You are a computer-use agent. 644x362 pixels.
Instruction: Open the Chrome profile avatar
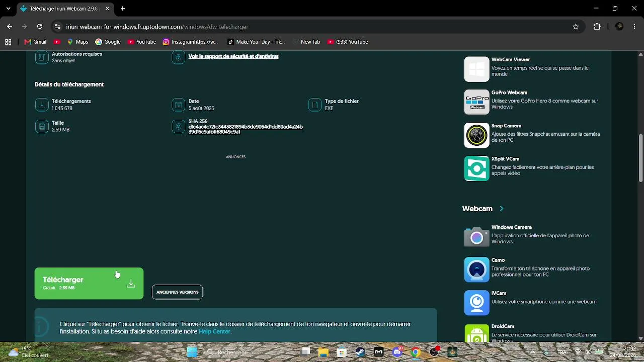click(619, 27)
